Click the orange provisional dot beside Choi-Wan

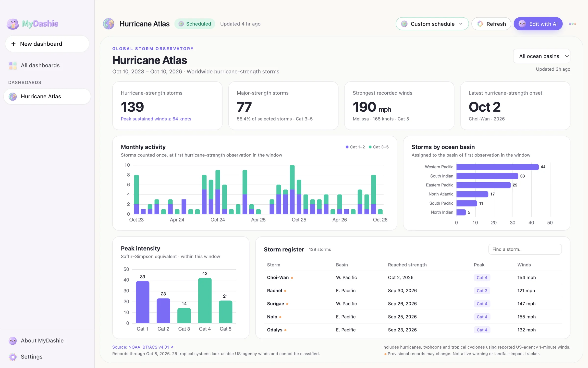292,278
